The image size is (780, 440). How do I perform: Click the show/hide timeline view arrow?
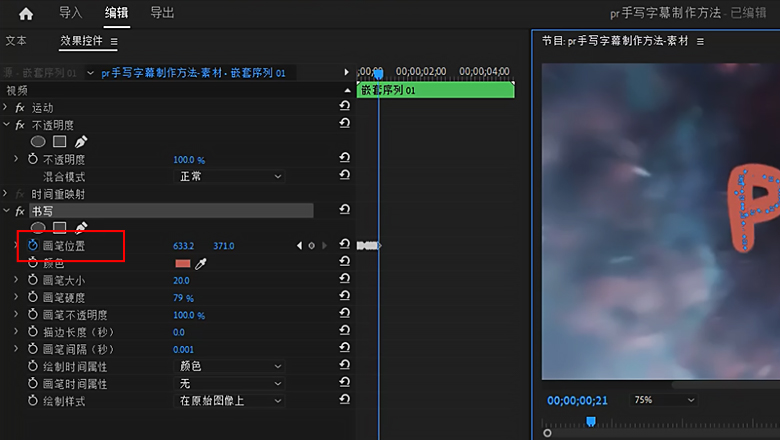click(346, 73)
